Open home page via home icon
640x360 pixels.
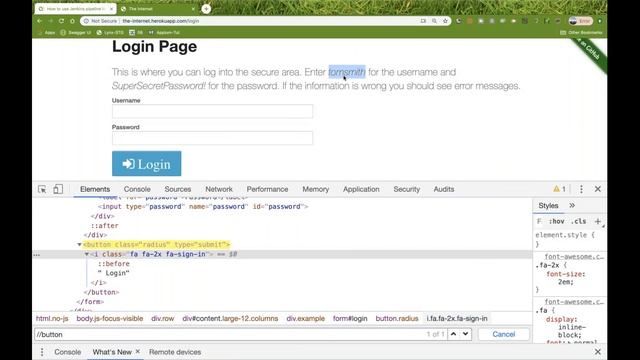[x=72, y=21]
